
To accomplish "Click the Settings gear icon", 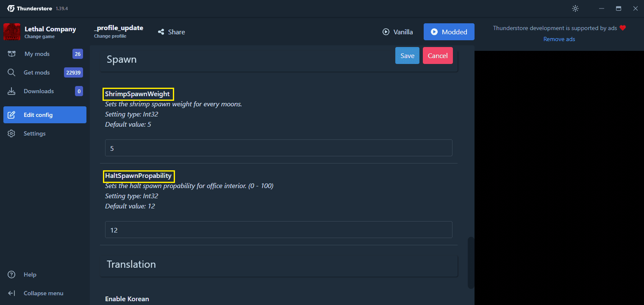I will (11, 133).
